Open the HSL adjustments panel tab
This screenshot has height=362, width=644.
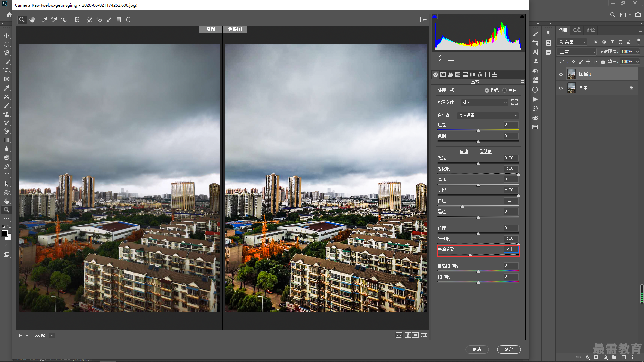[x=458, y=75]
